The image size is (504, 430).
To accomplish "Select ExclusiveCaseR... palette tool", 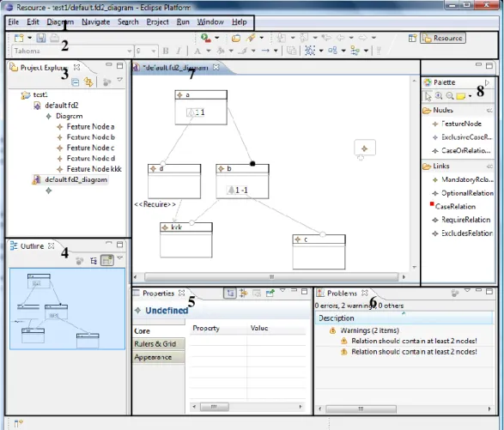I will [462, 137].
